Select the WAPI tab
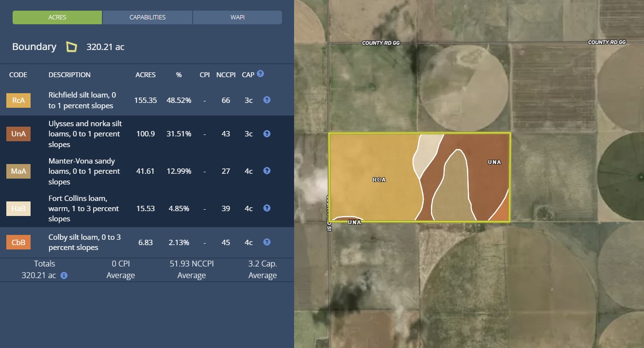Viewport: 644px width, 348px height. pyautogui.click(x=237, y=17)
